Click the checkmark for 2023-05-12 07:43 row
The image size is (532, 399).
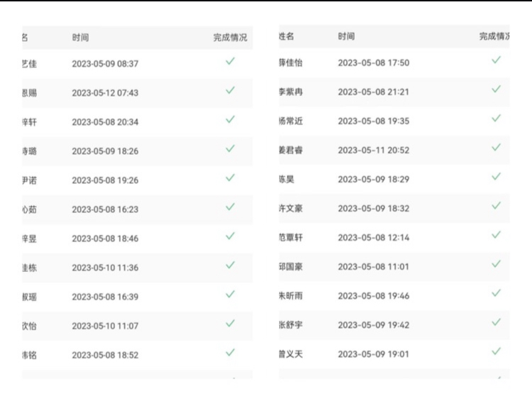click(x=231, y=90)
